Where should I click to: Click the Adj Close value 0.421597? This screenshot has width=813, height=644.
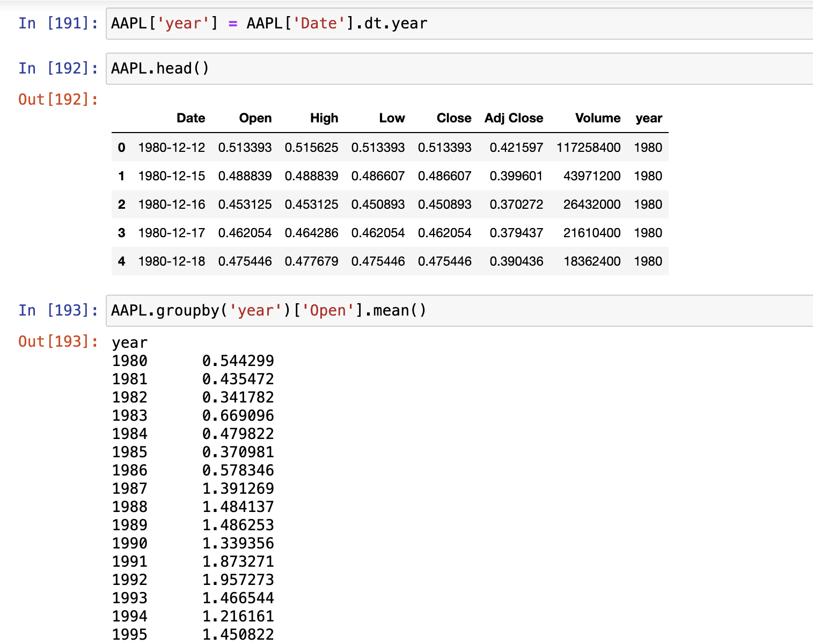click(516, 148)
